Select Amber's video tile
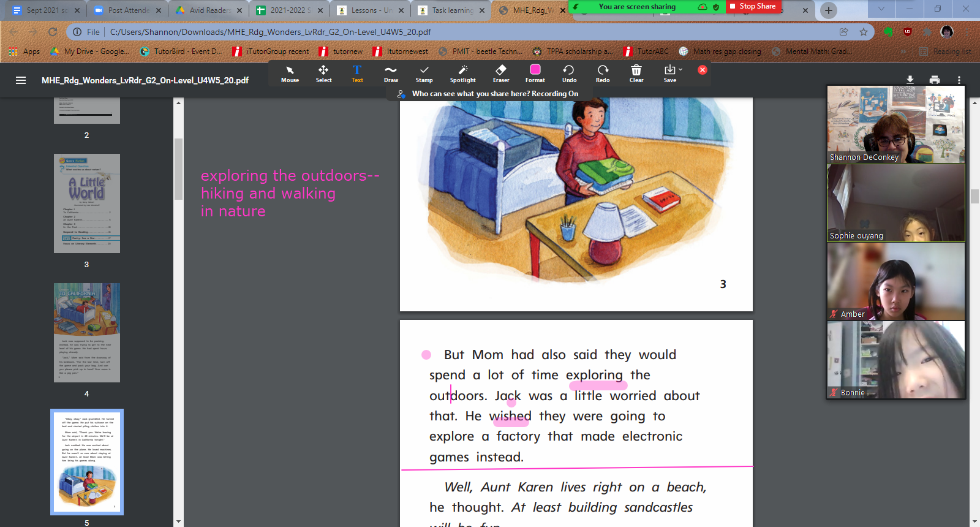Viewport: 980px width, 527px height. [x=896, y=281]
